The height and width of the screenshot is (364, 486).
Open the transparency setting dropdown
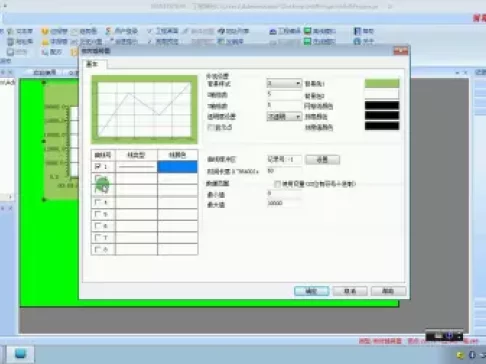[284, 116]
